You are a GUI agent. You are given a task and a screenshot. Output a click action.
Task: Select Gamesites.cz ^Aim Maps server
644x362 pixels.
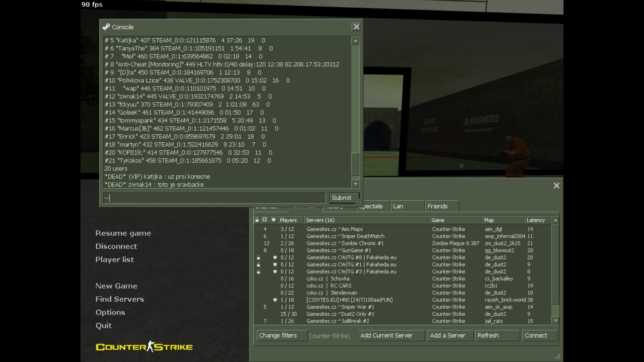(x=402, y=229)
